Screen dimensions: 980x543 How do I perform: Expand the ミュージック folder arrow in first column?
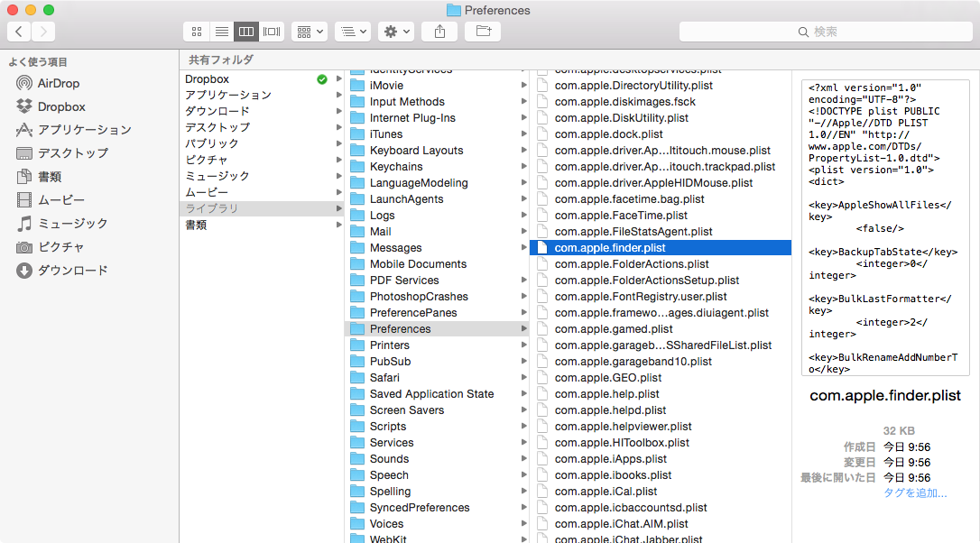pos(339,176)
